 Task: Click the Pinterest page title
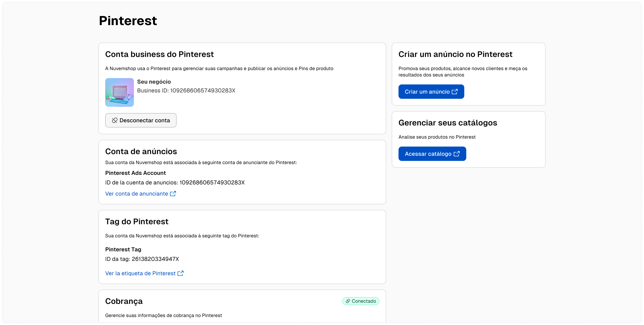[x=128, y=21]
